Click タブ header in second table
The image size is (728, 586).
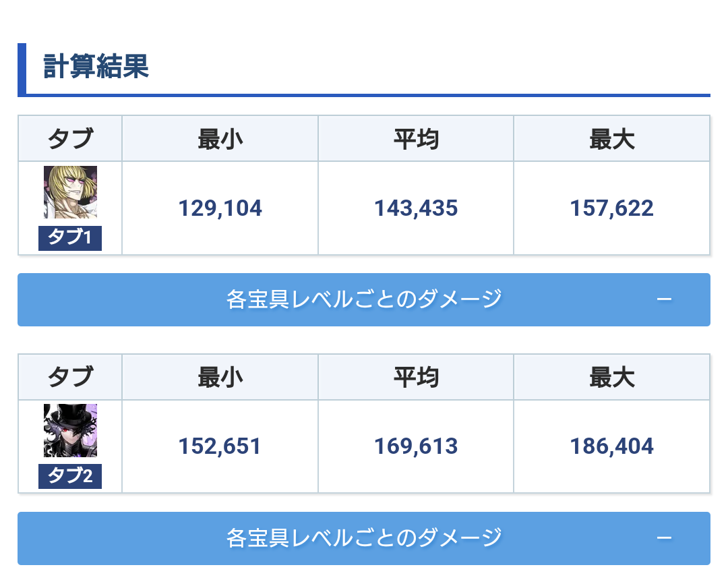click(70, 377)
